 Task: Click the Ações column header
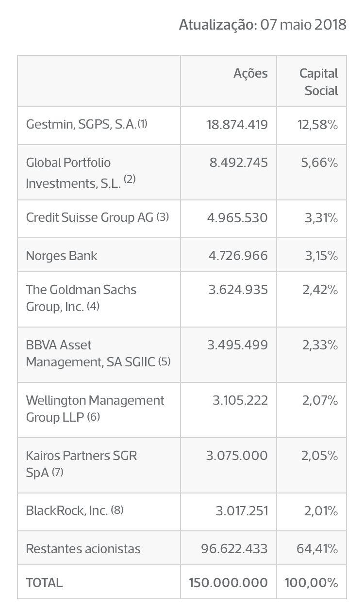point(250,73)
